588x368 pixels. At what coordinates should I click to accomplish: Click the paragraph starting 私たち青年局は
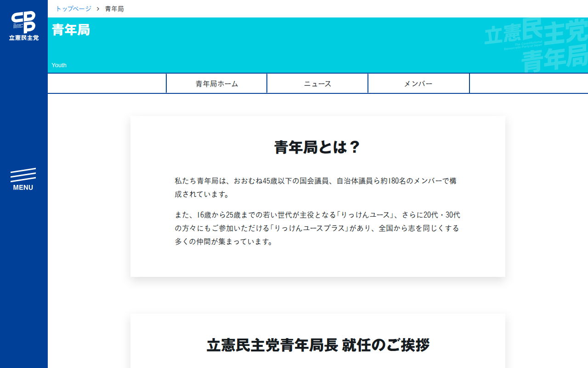[x=317, y=187]
